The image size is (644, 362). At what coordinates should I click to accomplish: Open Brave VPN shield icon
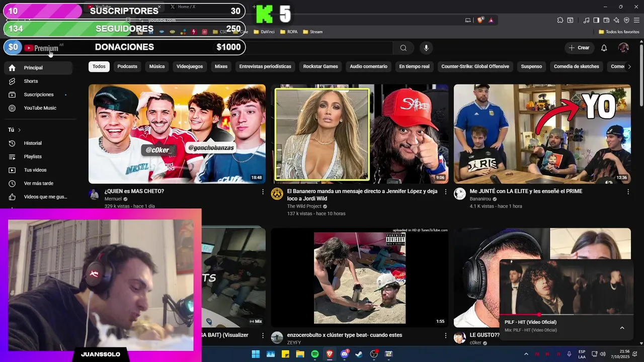point(626,20)
